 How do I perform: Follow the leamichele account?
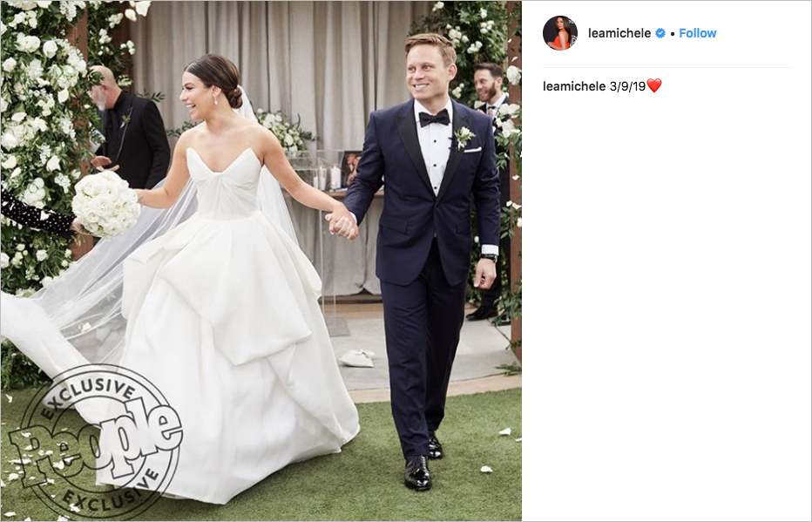(x=698, y=33)
